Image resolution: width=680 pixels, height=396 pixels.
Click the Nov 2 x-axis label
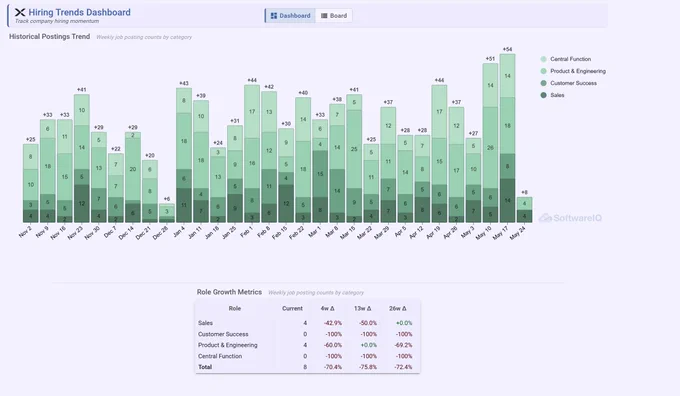[25, 232]
